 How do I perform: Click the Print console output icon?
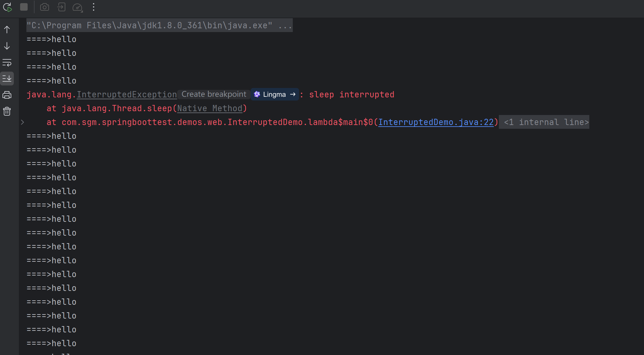[7, 95]
